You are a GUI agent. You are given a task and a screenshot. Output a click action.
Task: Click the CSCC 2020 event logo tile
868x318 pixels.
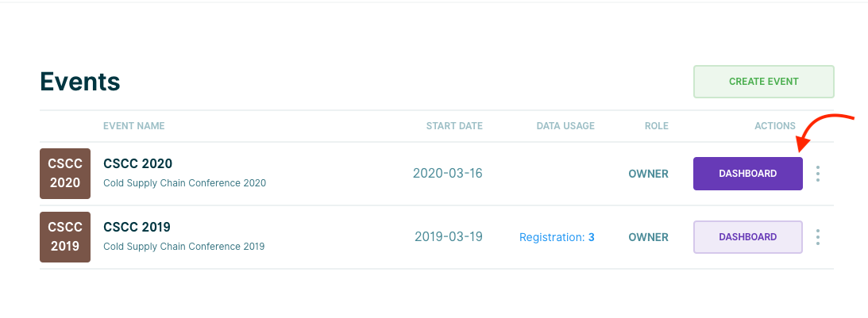pos(65,174)
